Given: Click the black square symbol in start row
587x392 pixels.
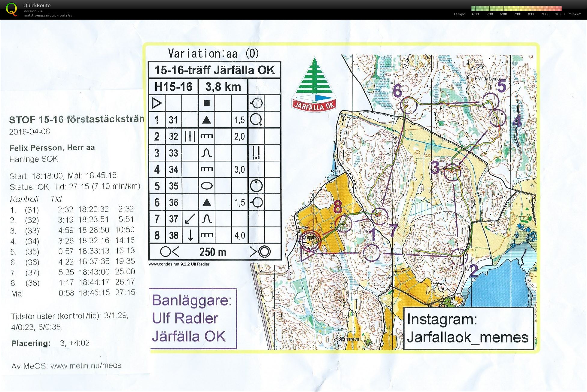Looking at the screenshot, I should [x=206, y=103].
